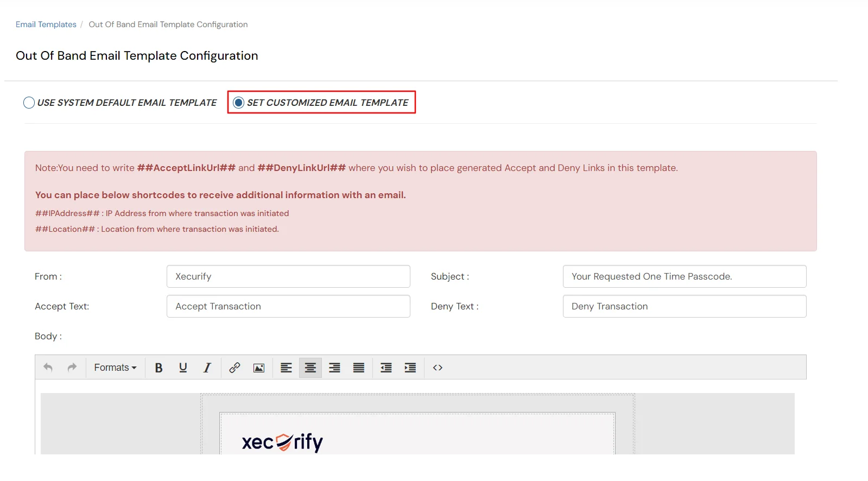Click the ##Location## shortcode line
The height and width of the screenshot is (481, 868).
157,229
